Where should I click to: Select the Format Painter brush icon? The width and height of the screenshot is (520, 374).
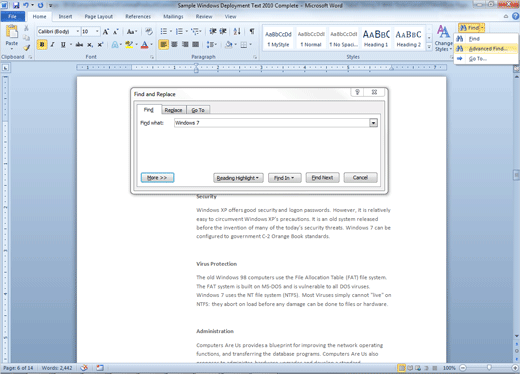coord(26,48)
